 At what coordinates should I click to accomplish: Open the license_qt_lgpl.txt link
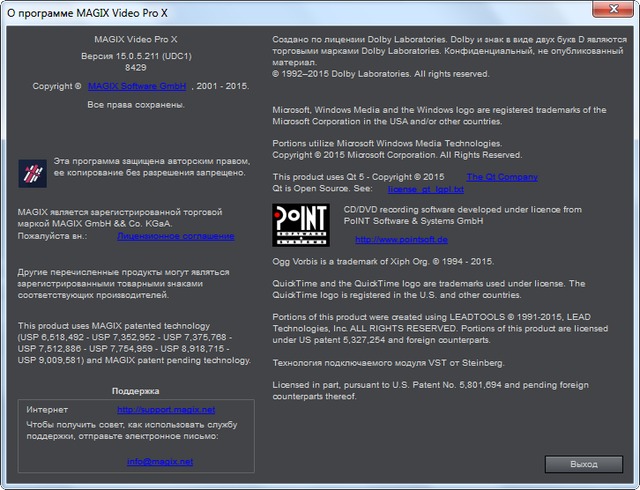click(426, 189)
